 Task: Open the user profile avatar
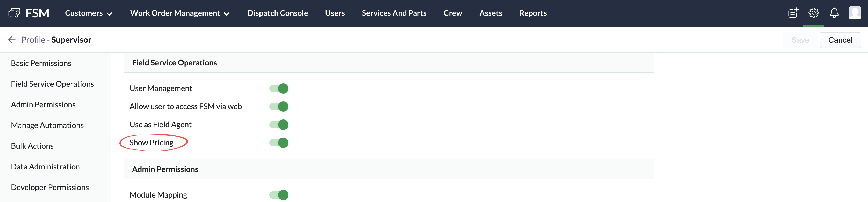(855, 13)
